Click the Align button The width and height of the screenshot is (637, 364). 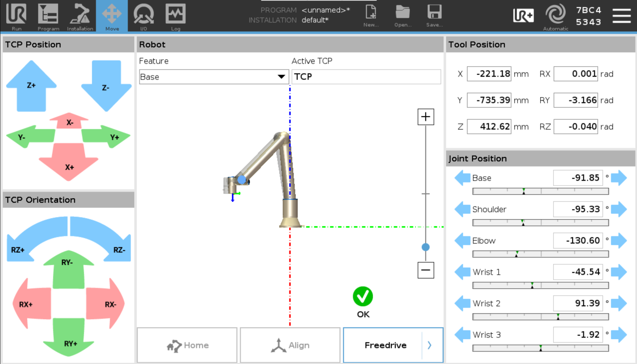tap(289, 345)
